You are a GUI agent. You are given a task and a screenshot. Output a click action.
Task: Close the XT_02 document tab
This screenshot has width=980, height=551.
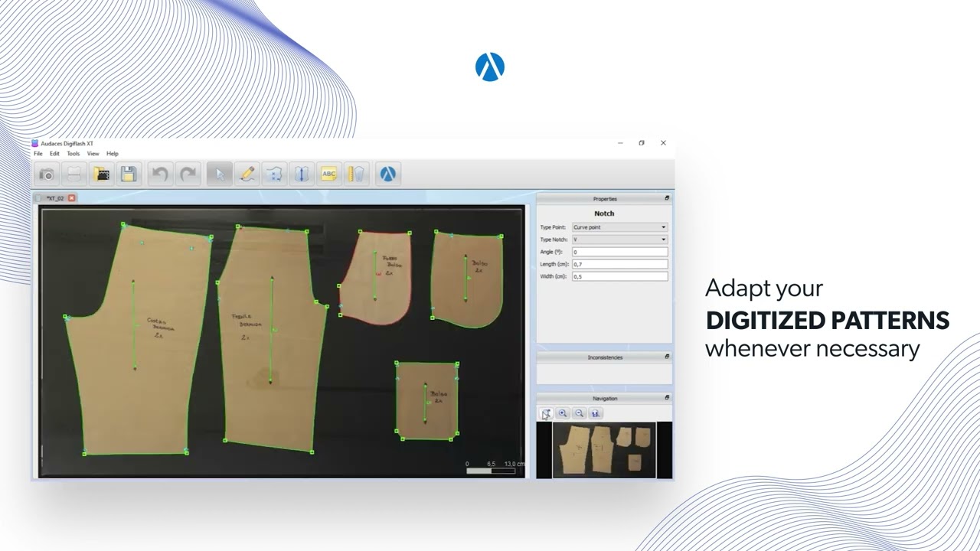(x=72, y=198)
